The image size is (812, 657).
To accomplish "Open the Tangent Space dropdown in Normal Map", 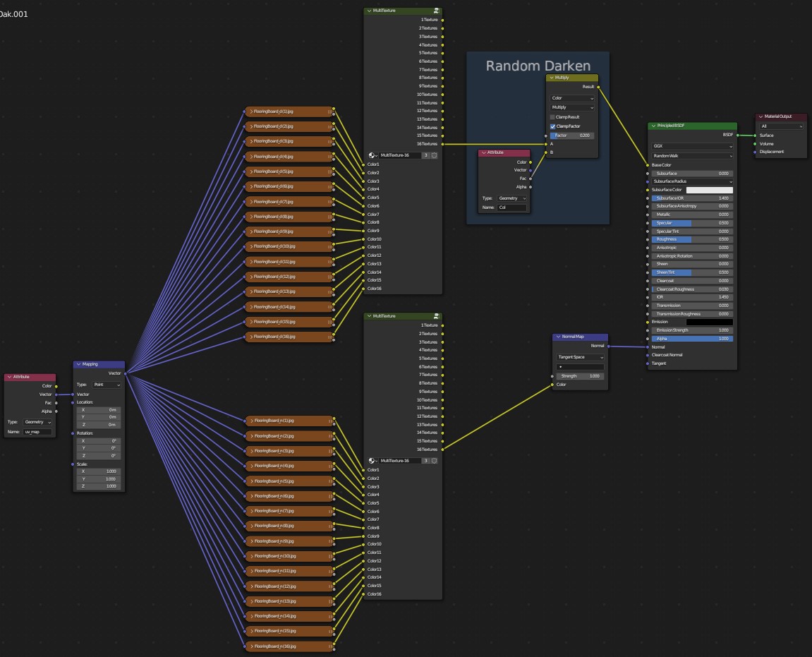I will click(x=581, y=358).
